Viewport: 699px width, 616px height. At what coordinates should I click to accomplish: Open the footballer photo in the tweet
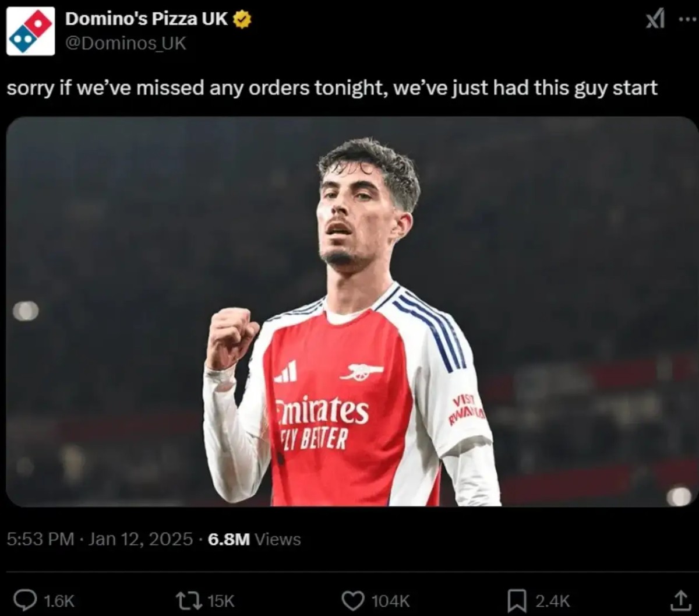coord(352,311)
